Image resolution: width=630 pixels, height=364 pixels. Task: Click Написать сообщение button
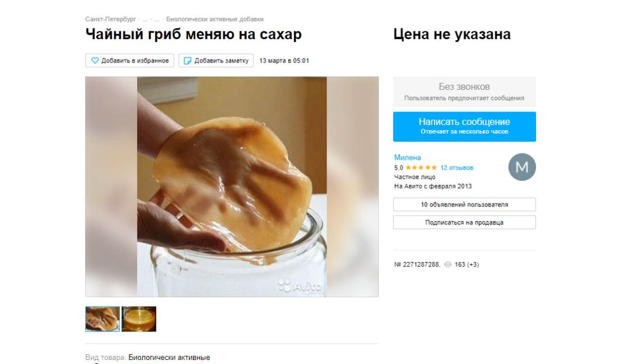pos(464,127)
